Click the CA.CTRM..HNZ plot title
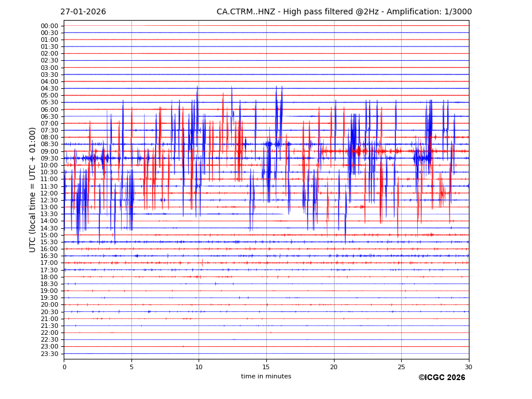532x399 pixels. click(x=344, y=12)
